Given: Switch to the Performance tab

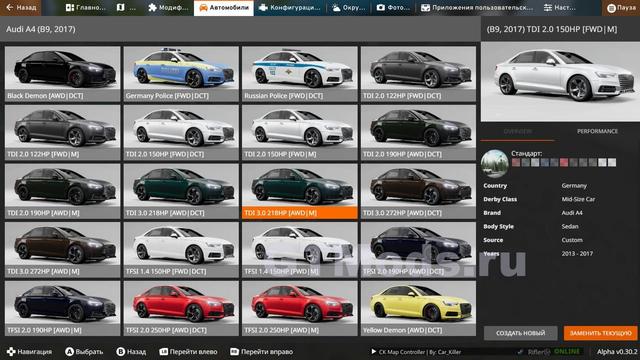Looking at the screenshot, I should (x=597, y=131).
